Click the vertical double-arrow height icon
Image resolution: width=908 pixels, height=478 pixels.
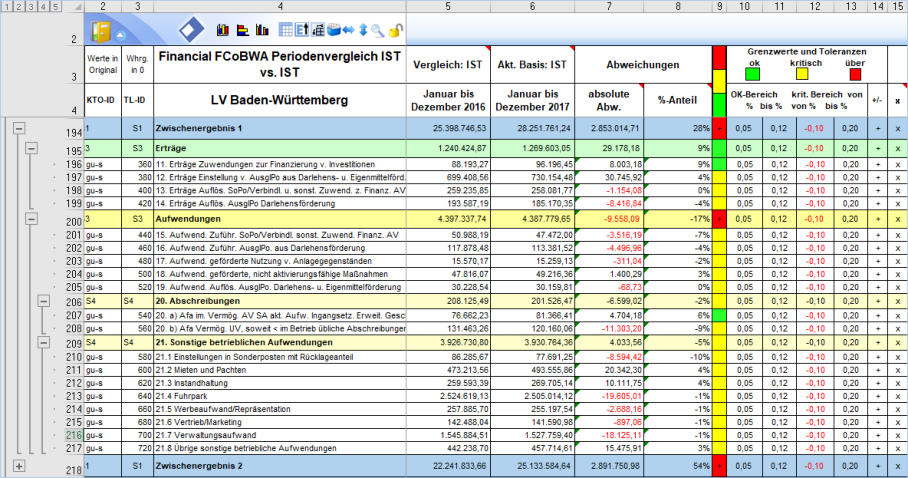click(364, 30)
